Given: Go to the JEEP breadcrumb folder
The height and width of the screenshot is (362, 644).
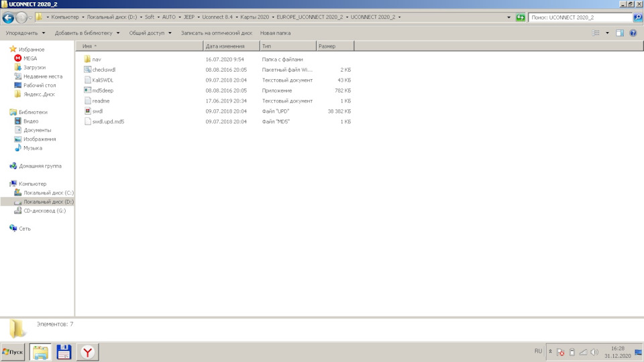Looking at the screenshot, I should coord(189,17).
